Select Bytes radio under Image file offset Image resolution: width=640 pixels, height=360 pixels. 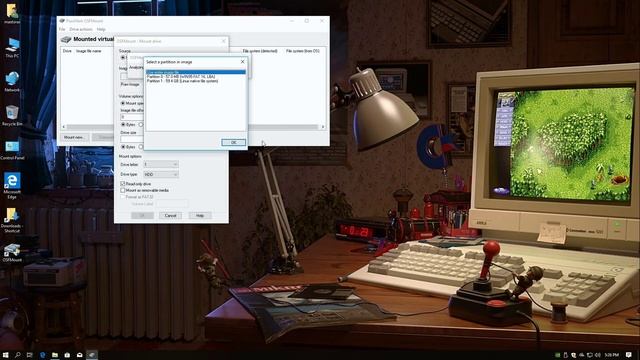coord(122,124)
